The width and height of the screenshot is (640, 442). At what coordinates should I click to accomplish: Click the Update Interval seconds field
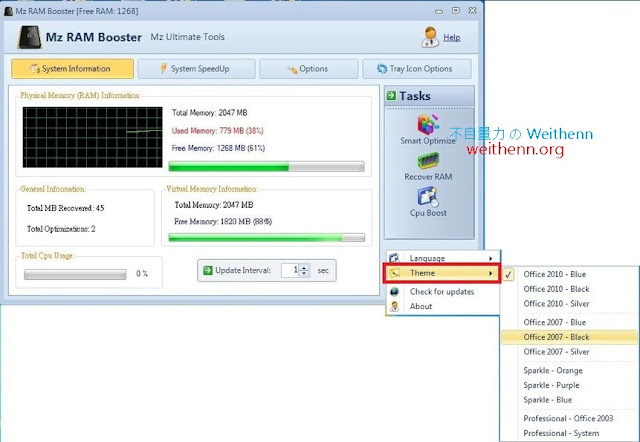point(291,270)
